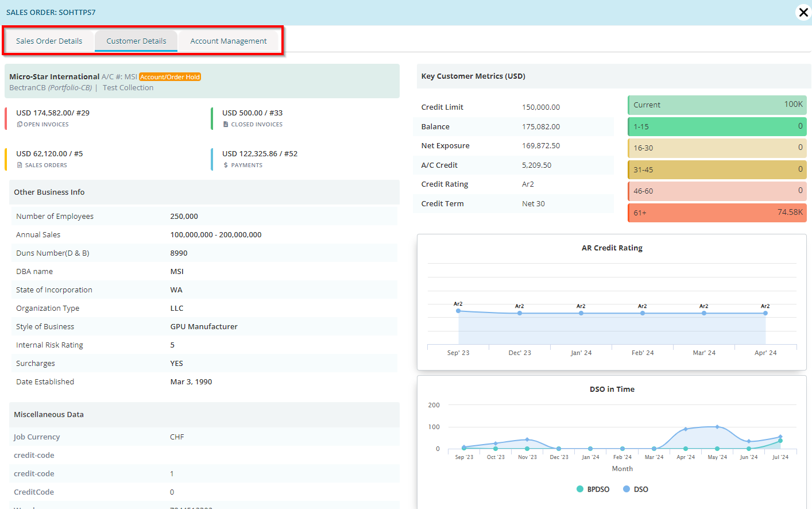812x509 pixels.
Task: Click the 61+ aging bucket bar
Action: coord(717,213)
